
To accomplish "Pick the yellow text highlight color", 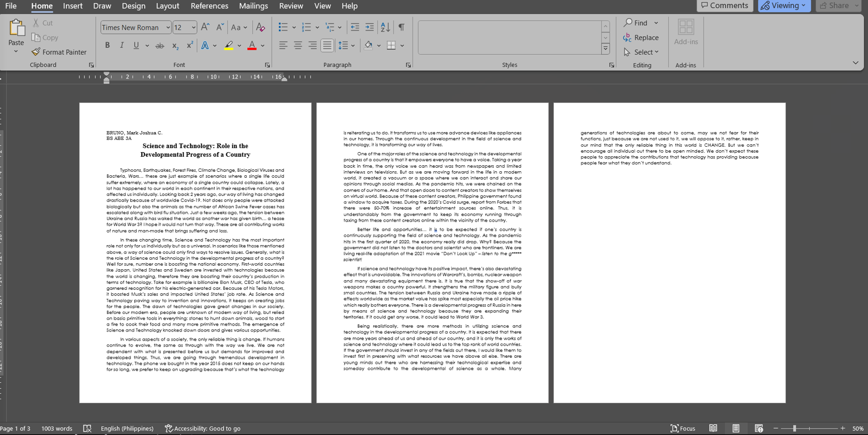I will pyautogui.click(x=229, y=46).
